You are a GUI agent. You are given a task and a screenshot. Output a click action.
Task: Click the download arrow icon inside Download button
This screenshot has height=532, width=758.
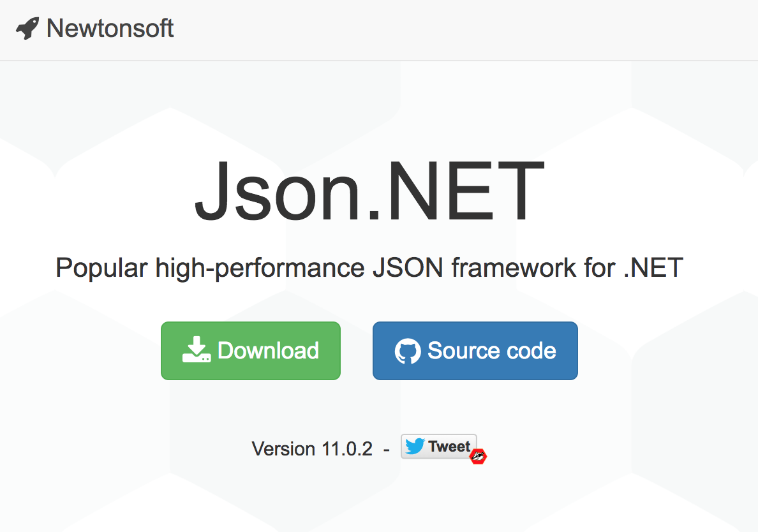[197, 350]
